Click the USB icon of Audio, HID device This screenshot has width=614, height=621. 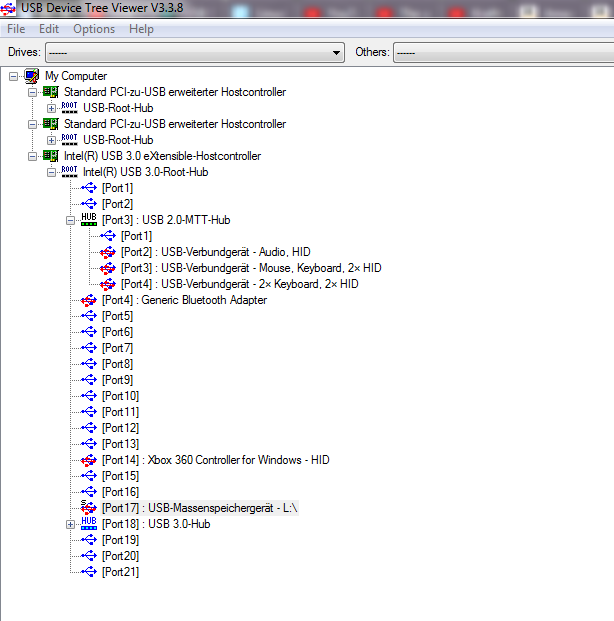(107, 252)
